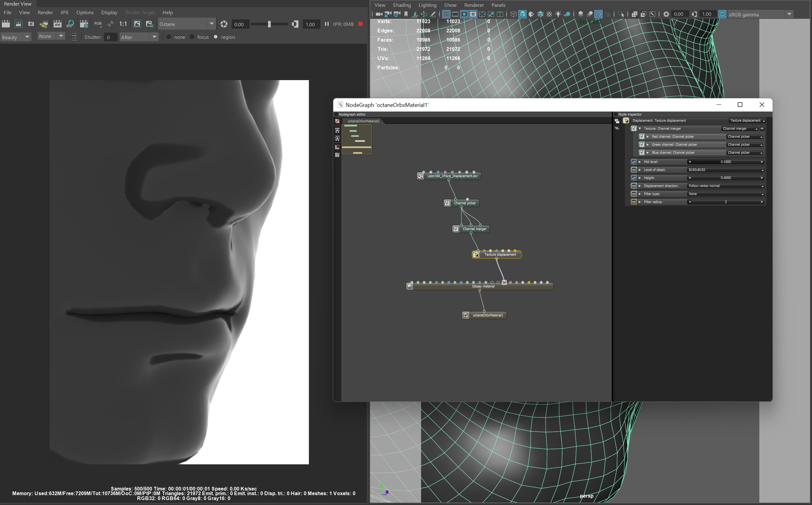Select the 'focus' radio option
This screenshot has height=505, width=812.
pyautogui.click(x=192, y=37)
